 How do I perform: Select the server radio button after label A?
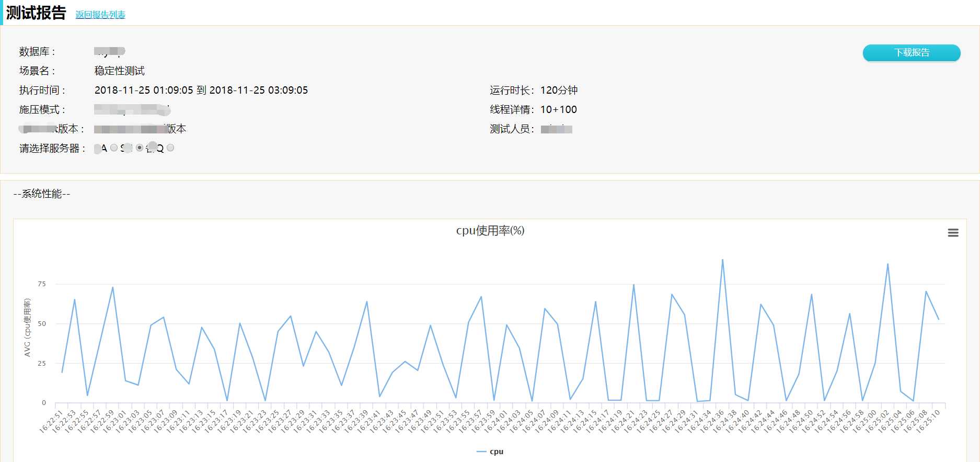(x=114, y=148)
